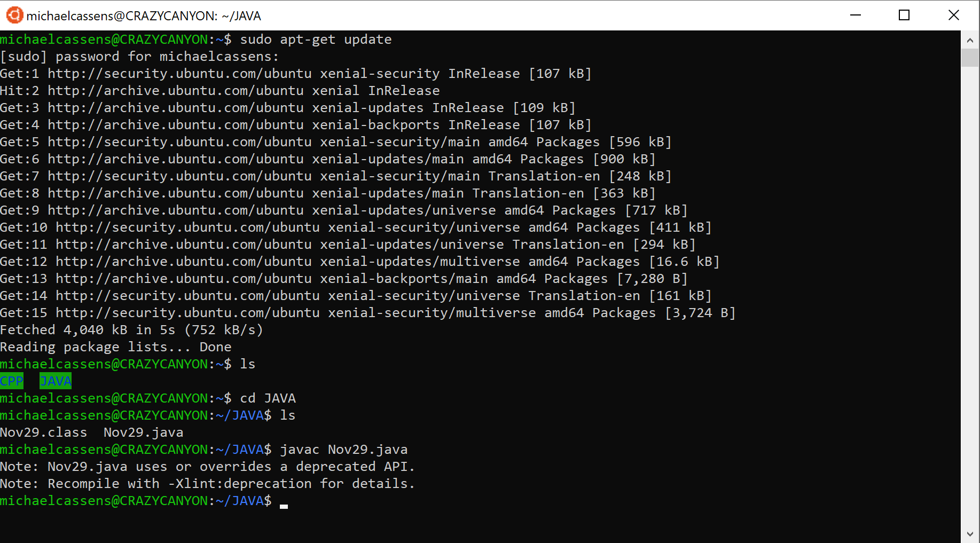Click the deprecated API warning note
Viewport: 980px width, 543px height.
(207, 466)
